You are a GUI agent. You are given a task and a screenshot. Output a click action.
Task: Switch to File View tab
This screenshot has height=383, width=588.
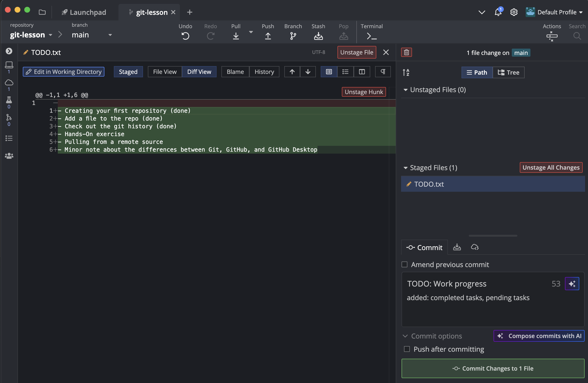coord(165,72)
